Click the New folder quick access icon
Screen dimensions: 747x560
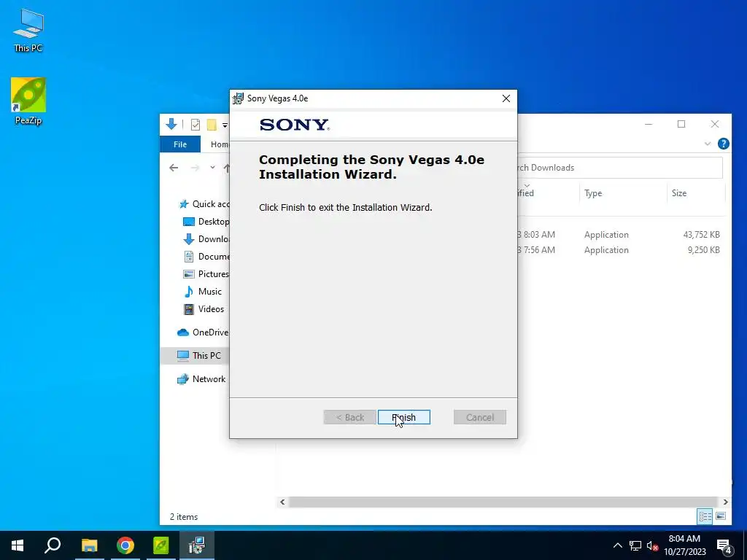pyautogui.click(x=212, y=125)
